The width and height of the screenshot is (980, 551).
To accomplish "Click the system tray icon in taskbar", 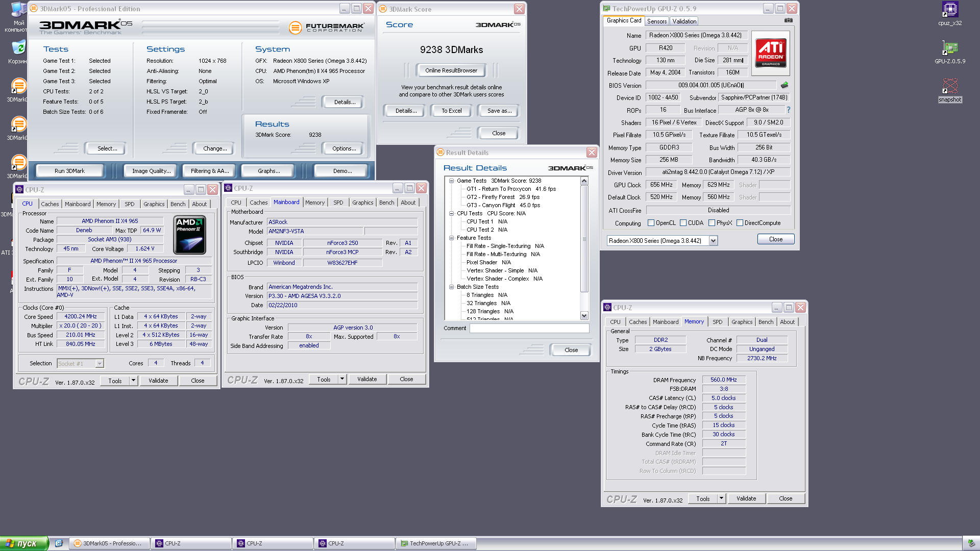I will (x=971, y=543).
